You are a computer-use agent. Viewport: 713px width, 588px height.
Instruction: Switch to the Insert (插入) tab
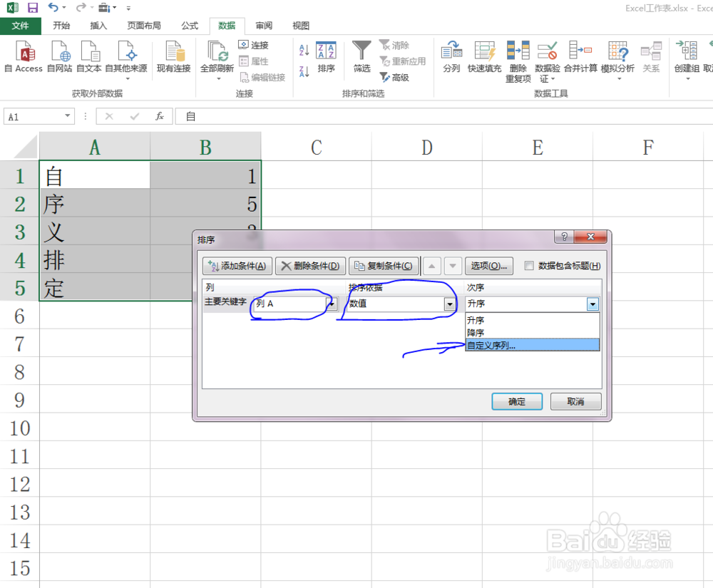coord(98,26)
